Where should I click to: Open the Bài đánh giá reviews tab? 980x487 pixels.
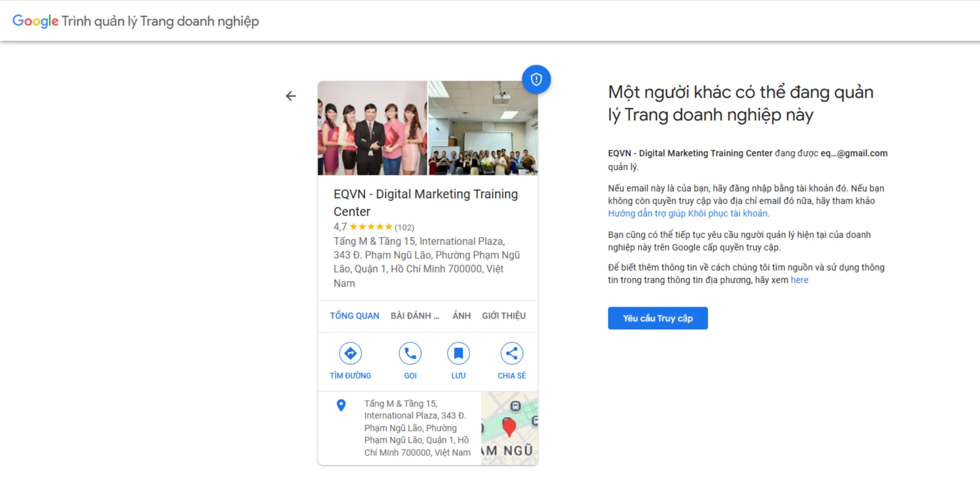click(415, 316)
